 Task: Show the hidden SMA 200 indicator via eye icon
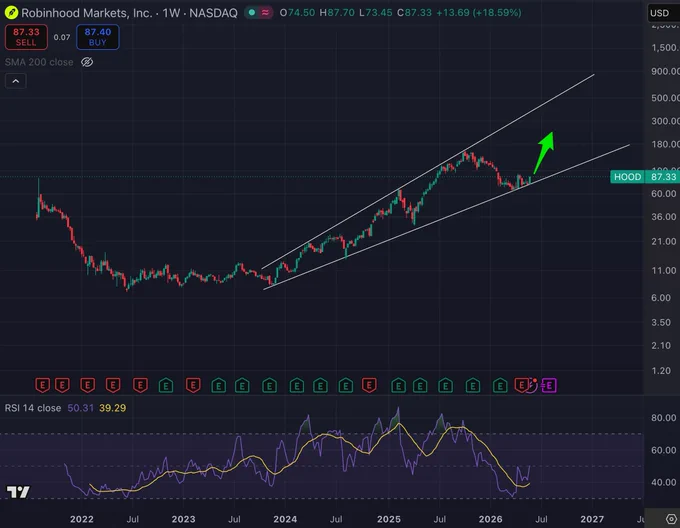tap(87, 62)
